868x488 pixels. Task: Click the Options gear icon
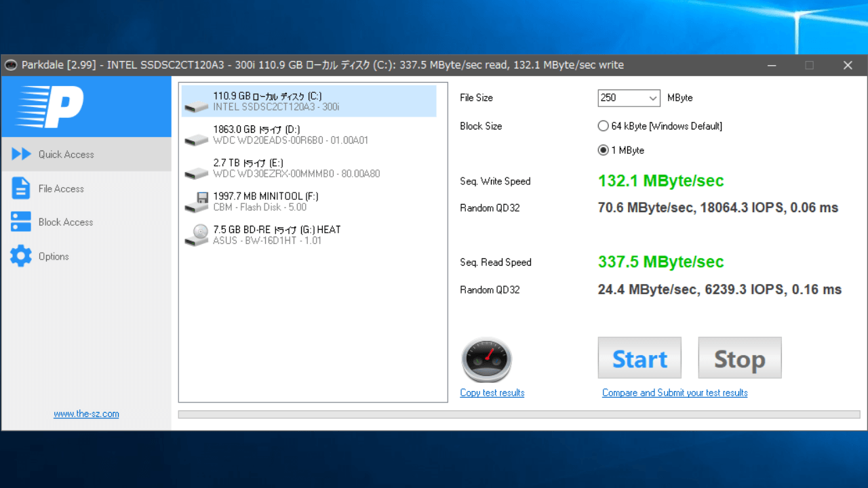click(x=21, y=256)
